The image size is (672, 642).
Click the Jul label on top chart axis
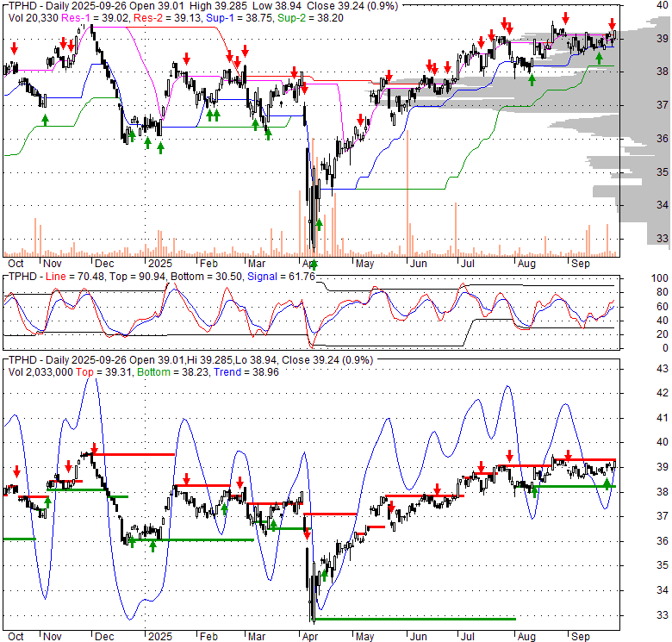pyautogui.click(x=467, y=264)
